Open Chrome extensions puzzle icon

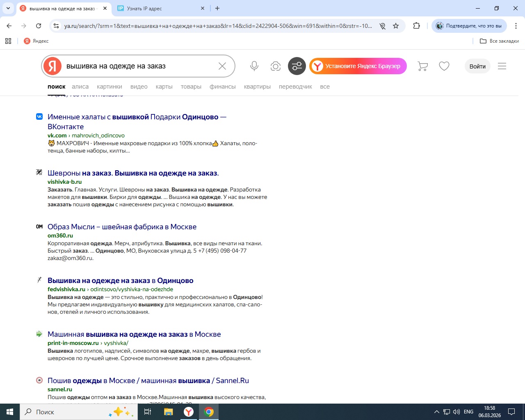click(x=417, y=26)
